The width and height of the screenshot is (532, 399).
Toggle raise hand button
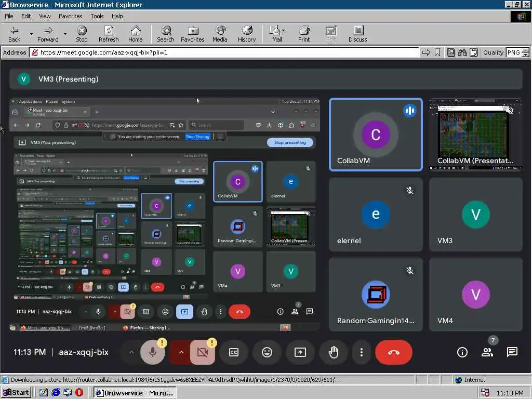click(x=333, y=352)
